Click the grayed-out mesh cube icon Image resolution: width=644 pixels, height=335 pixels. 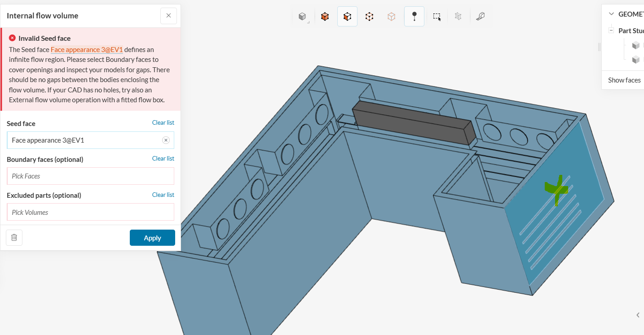point(458,17)
